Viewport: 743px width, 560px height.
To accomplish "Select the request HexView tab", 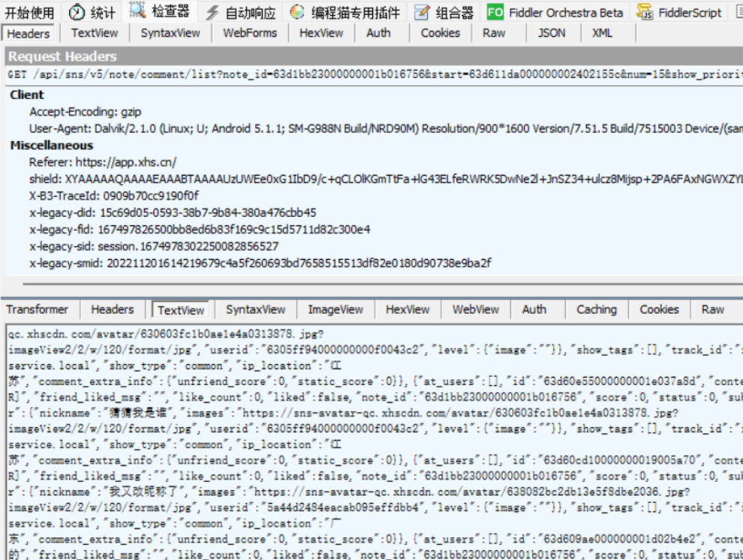I will pos(321,33).
